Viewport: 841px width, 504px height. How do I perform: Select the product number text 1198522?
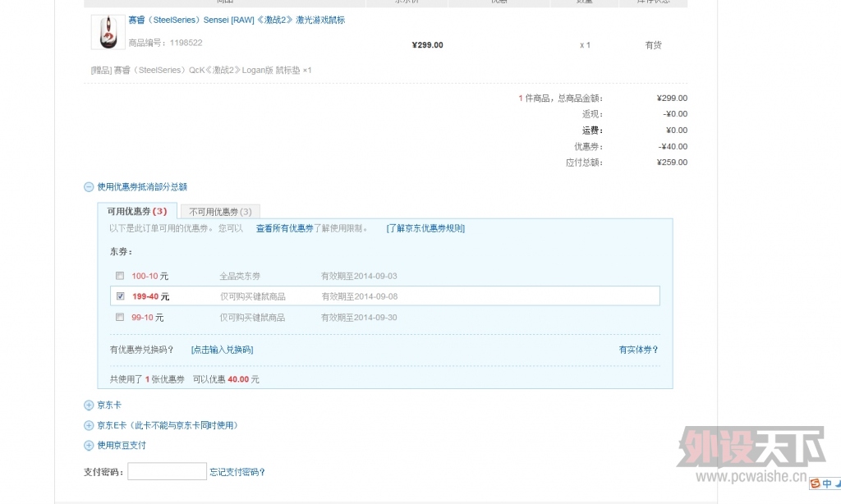[186, 43]
